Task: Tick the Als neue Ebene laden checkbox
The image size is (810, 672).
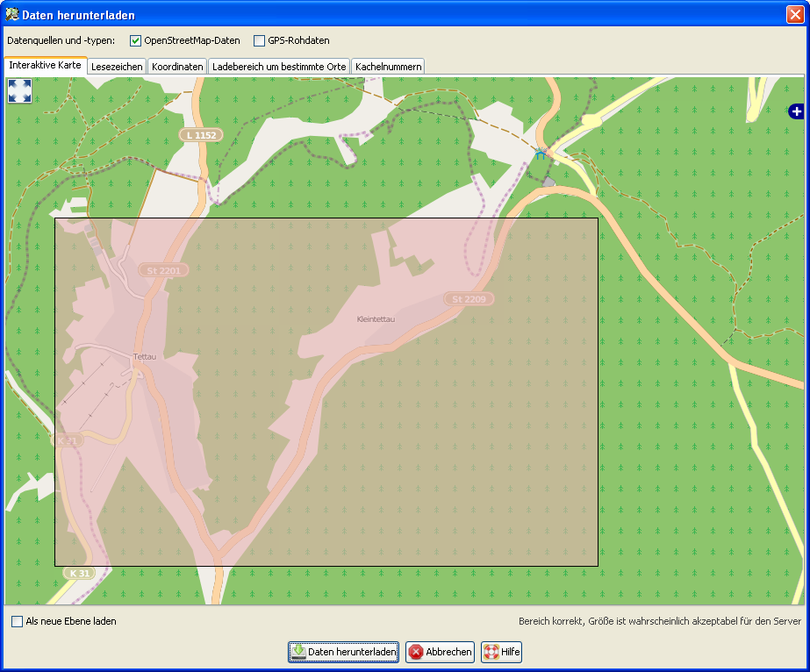Action: point(18,621)
